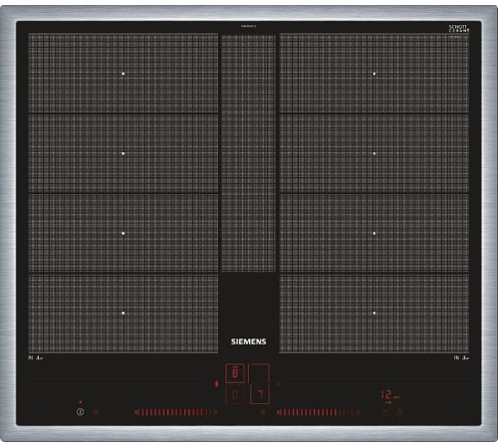Tap the second timer symbol right of the clock
This screenshot has width=498, height=448.
tap(399, 412)
